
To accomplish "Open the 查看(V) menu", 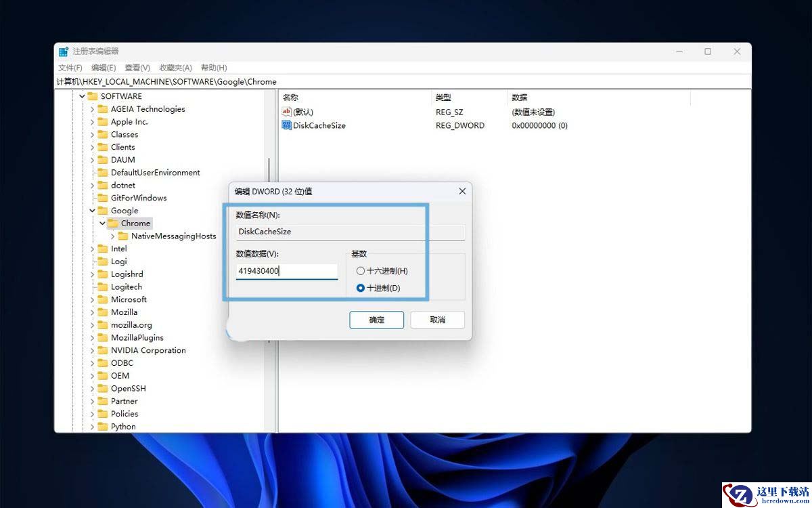I will (137, 68).
